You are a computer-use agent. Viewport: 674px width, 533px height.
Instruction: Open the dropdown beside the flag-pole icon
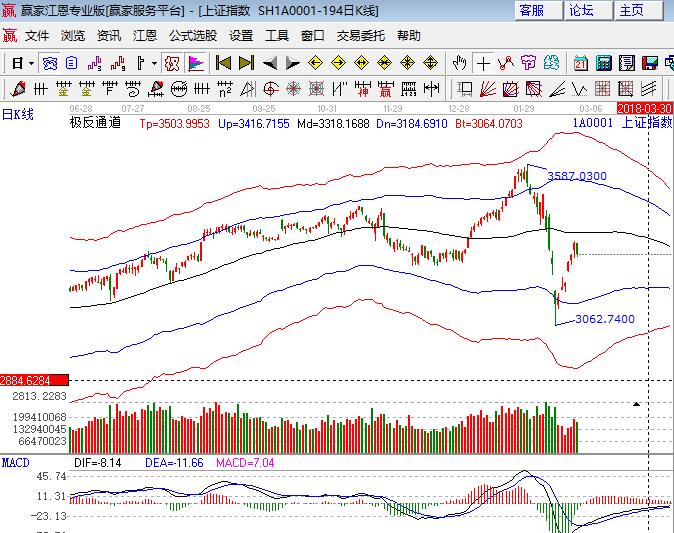[x=154, y=63]
